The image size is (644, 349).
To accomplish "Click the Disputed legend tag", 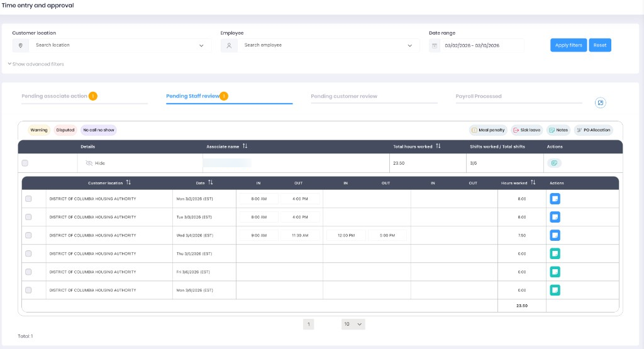I will [x=65, y=130].
